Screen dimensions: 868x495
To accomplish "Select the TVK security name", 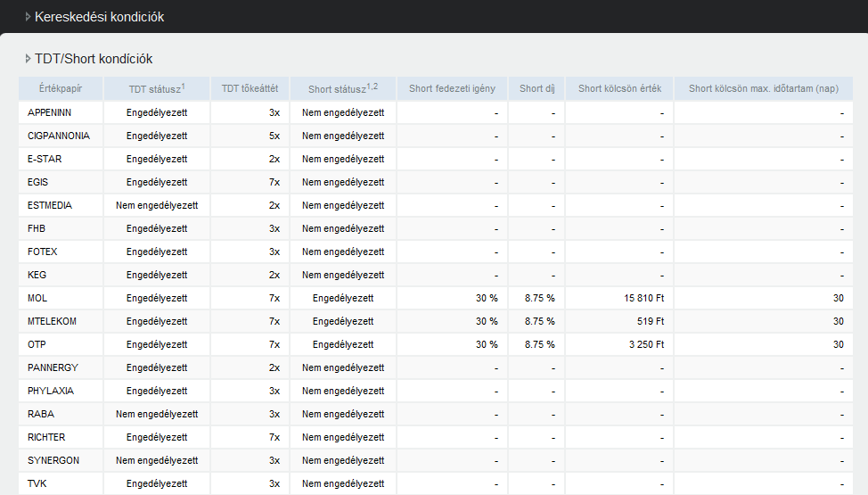I will coord(37,484).
